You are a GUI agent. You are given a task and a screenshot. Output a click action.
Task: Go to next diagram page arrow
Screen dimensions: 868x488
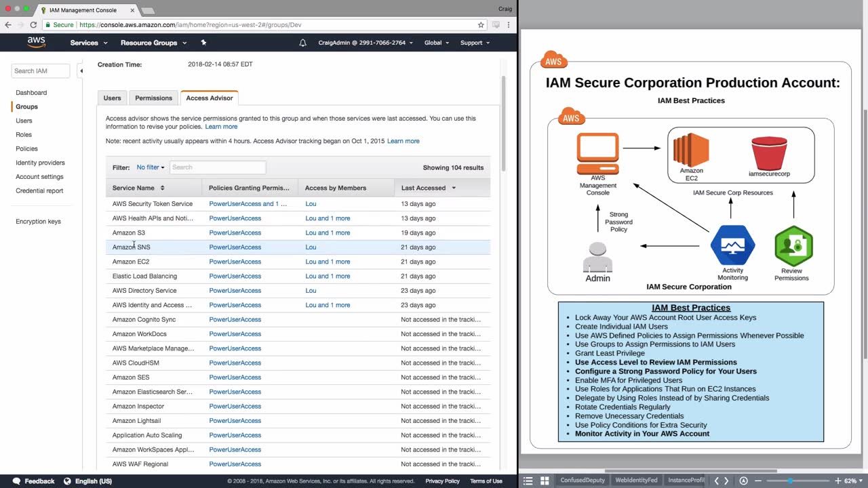(x=726, y=481)
